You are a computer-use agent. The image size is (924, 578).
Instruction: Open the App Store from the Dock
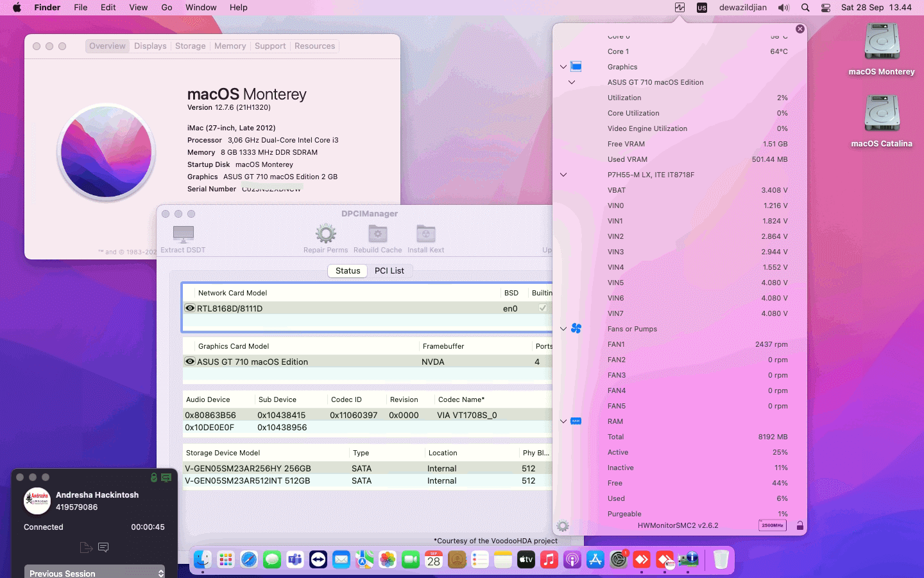[595, 560]
